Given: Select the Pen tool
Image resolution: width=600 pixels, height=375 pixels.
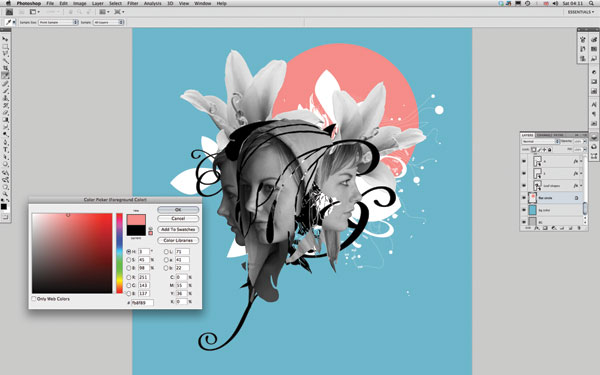Looking at the screenshot, I should pyautogui.click(x=5, y=142).
